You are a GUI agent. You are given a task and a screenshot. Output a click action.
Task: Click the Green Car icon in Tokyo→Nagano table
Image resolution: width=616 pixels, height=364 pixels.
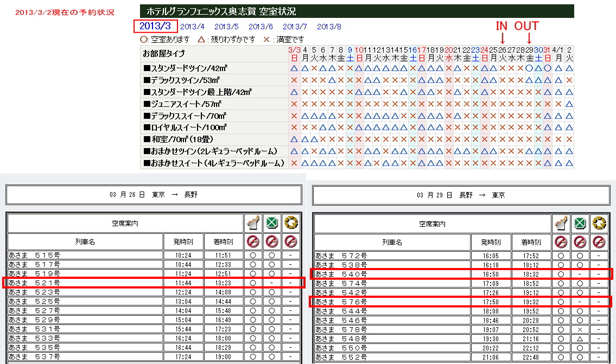(x=272, y=223)
